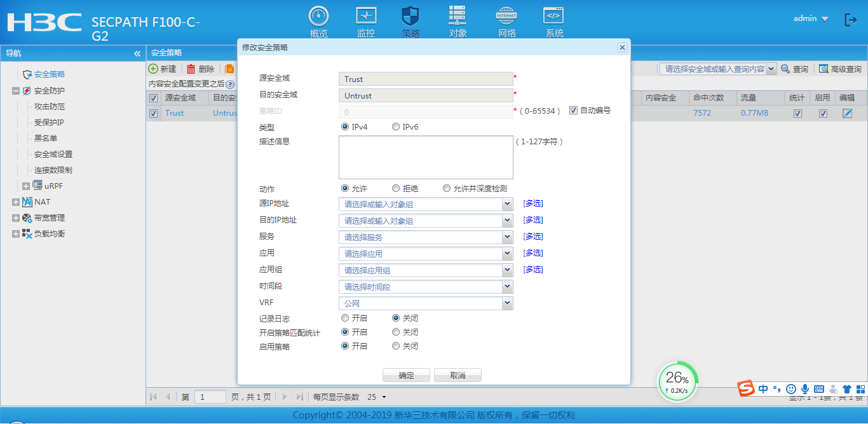The height and width of the screenshot is (424, 868).
Task: Expand the NAT tree node
Action: pos(16,202)
